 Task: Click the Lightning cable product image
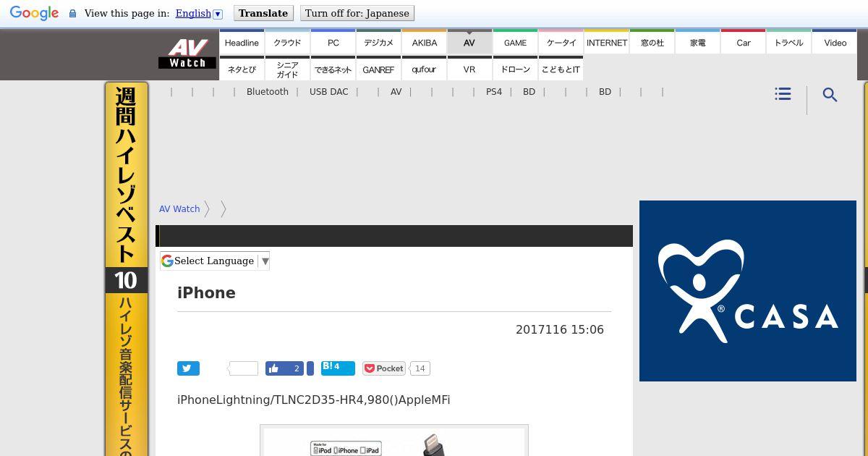[394, 440]
